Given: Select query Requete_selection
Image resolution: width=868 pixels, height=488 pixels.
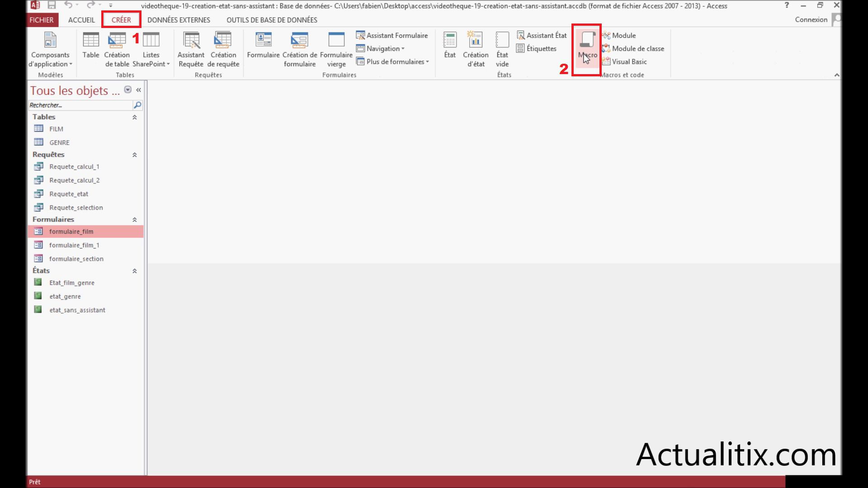Looking at the screenshot, I should coord(86,207).
